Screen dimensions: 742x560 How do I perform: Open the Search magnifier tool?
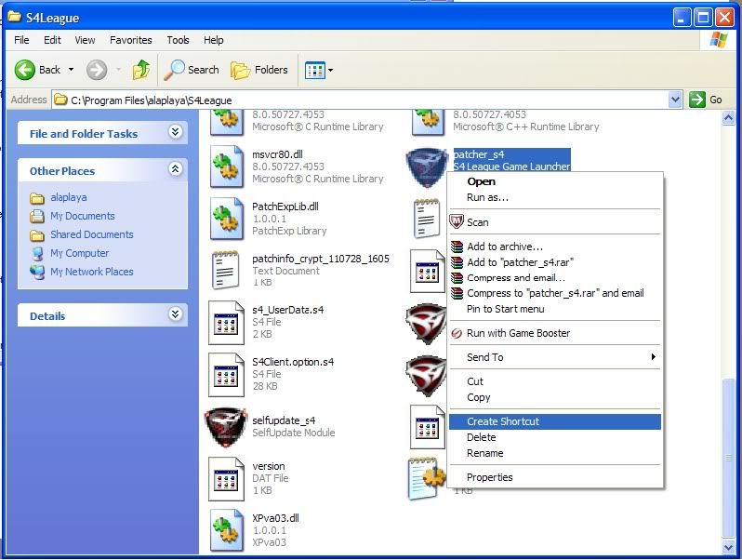tap(192, 70)
